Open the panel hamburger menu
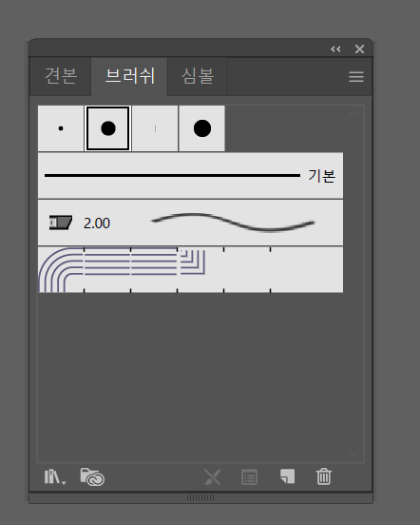420x525 pixels. pos(356,77)
